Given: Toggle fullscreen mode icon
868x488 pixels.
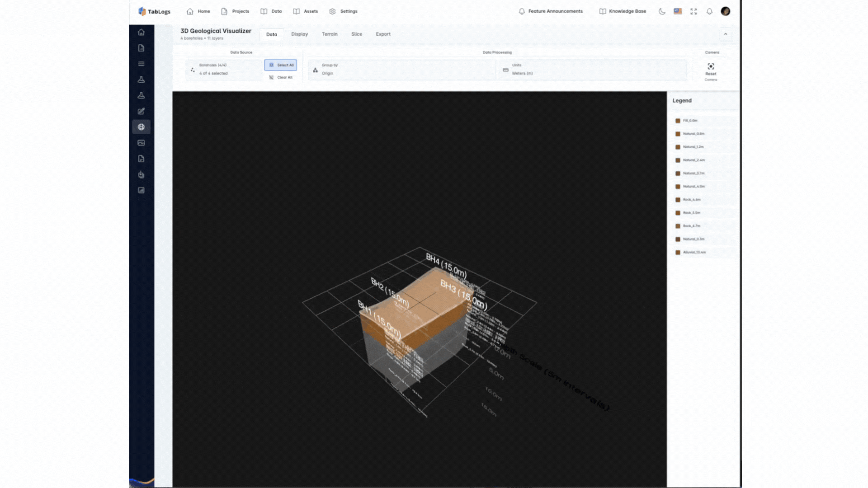Looking at the screenshot, I should (x=693, y=11).
